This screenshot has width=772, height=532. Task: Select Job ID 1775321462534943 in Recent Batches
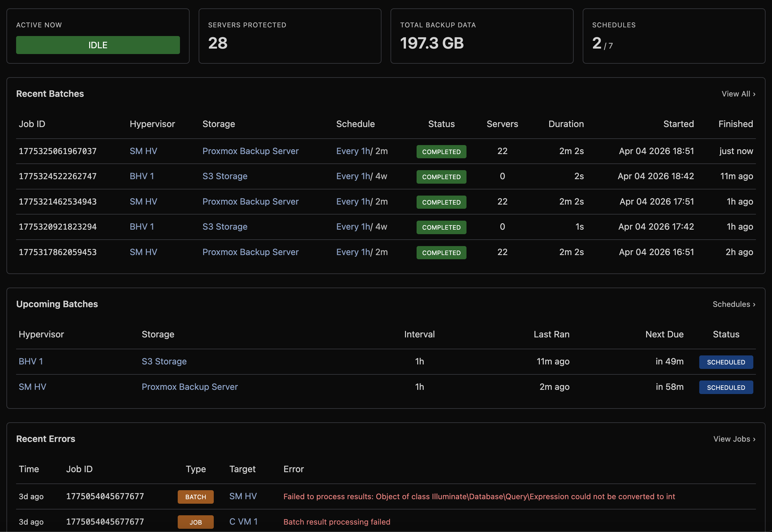pyautogui.click(x=57, y=201)
